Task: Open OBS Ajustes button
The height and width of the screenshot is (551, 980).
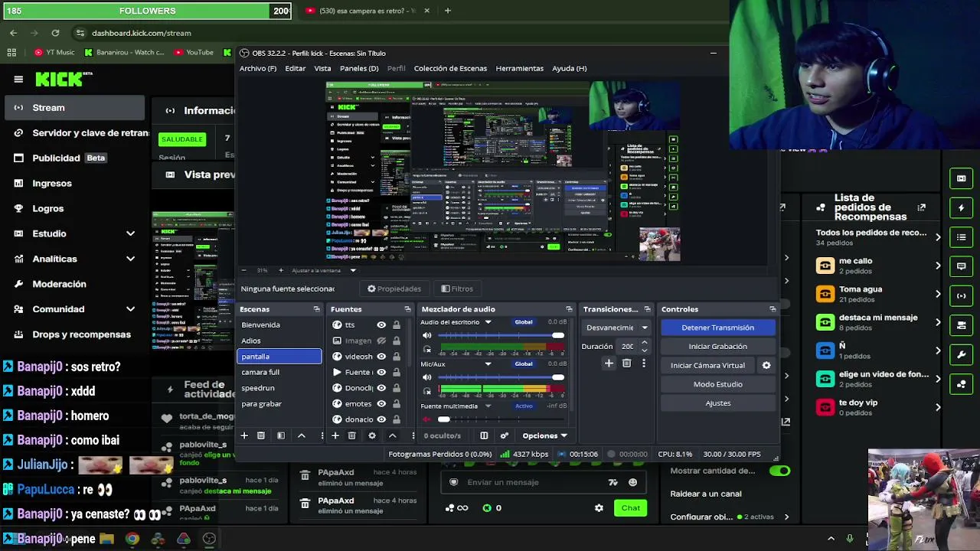Action: coord(717,403)
